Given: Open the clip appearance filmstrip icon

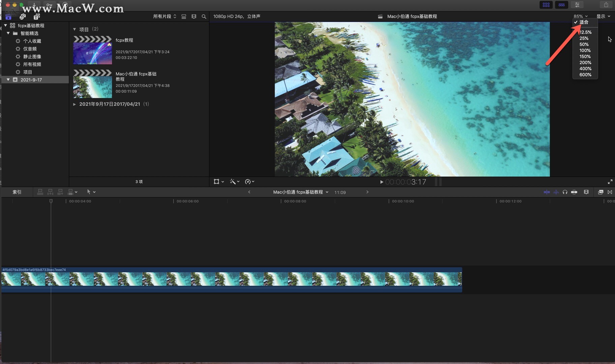Looking at the screenshot, I should (586, 192).
